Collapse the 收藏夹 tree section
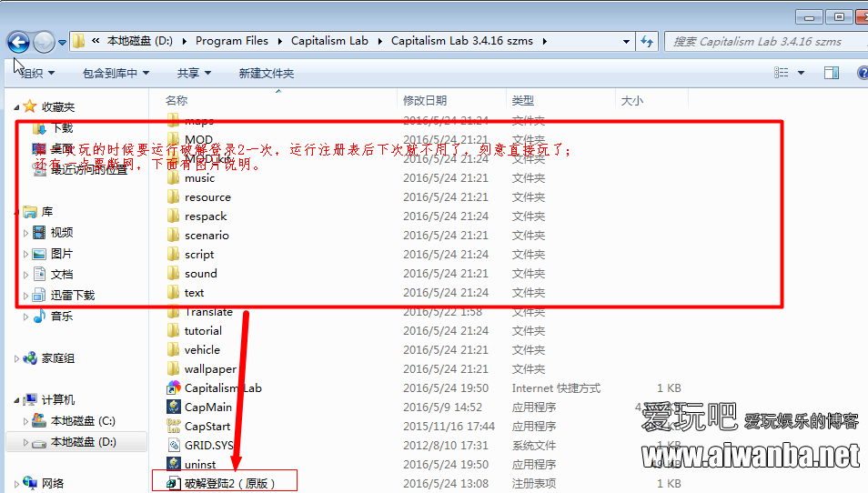 click(16, 107)
